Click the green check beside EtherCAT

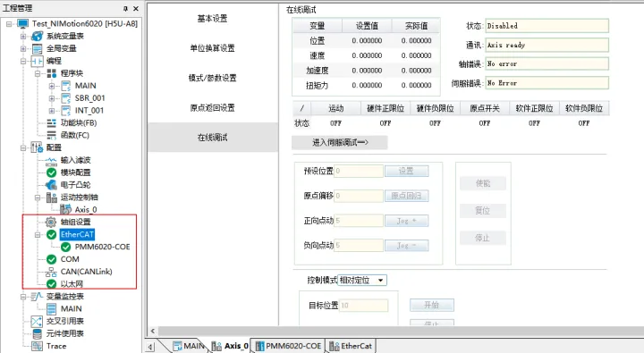[x=51, y=235]
